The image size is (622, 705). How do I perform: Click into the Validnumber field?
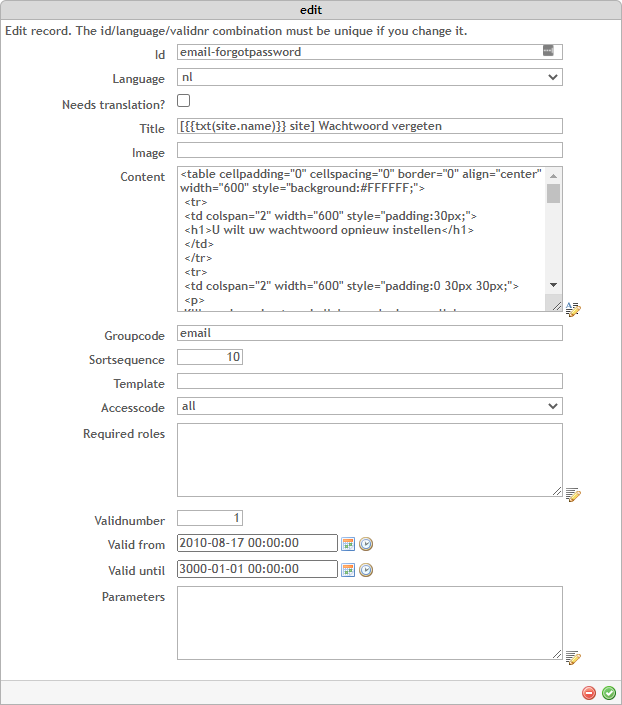coord(210,518)
